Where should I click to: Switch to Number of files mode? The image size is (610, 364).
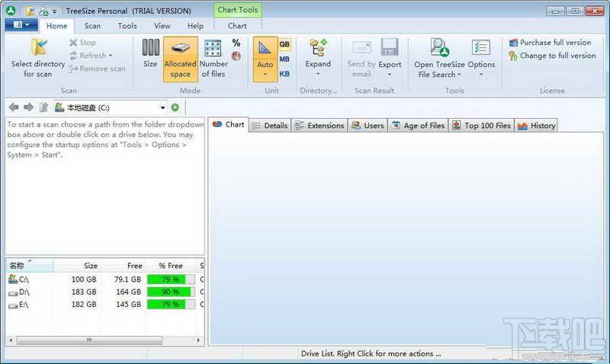tap(213, 59)
